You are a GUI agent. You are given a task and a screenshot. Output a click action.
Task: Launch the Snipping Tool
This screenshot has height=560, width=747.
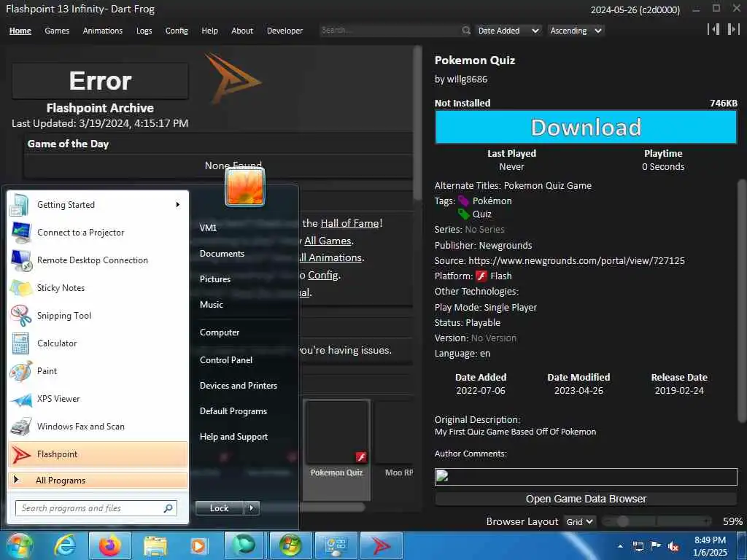pyautogui.click(x=21, y=315)
